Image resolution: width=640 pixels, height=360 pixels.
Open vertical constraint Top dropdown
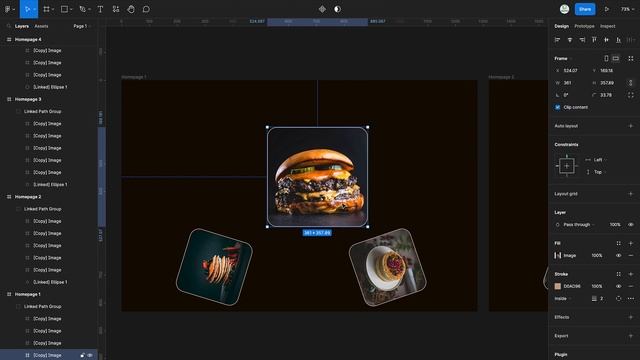click(x=600, y=172)
